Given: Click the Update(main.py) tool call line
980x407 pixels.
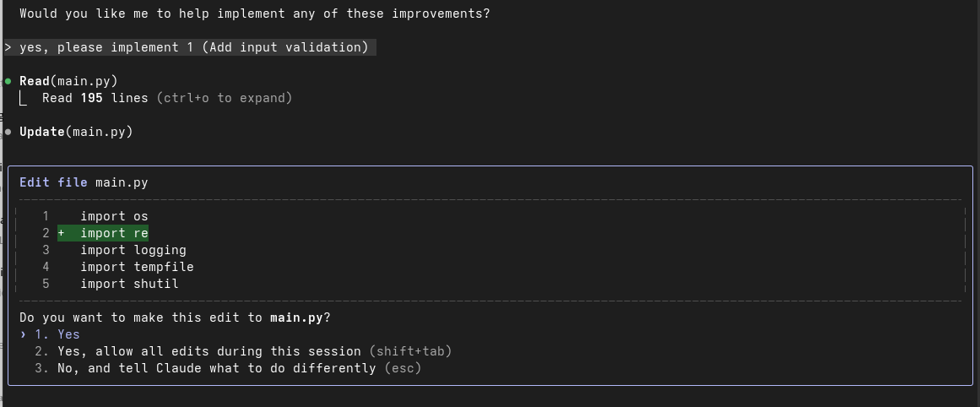Looking at the screenshot, I should 76,132.
